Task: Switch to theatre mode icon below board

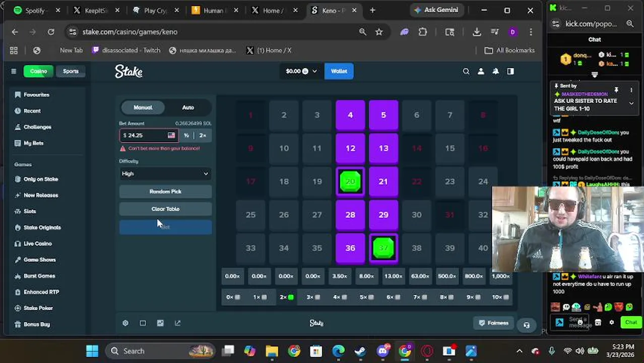Action: tap(143, 323)
